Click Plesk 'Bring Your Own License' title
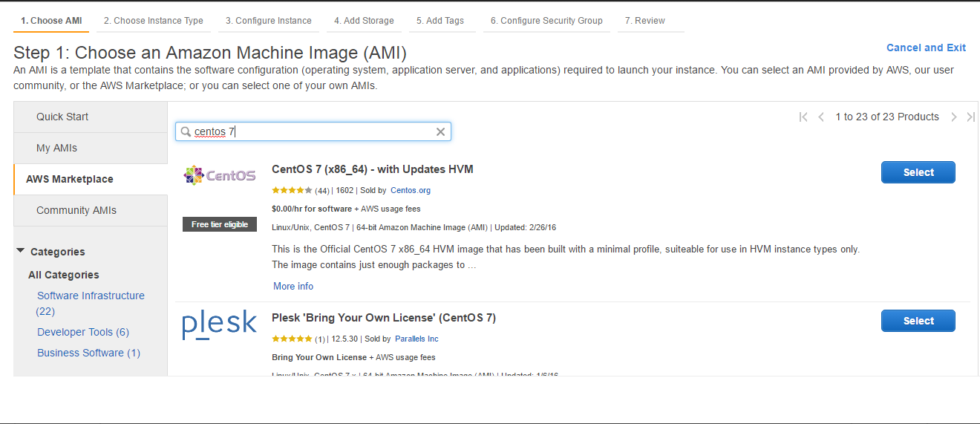980x424 pixels. coord(384,318)
